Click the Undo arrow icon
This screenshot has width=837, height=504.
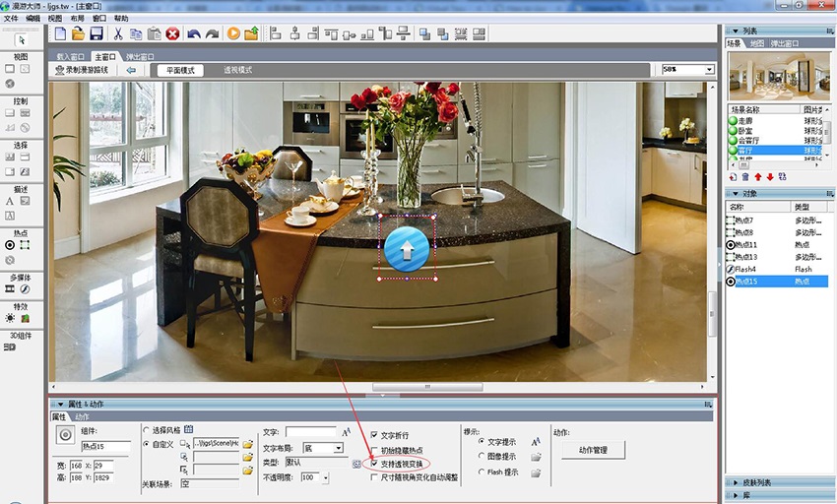pyautogui.click(x=194, y=33)
